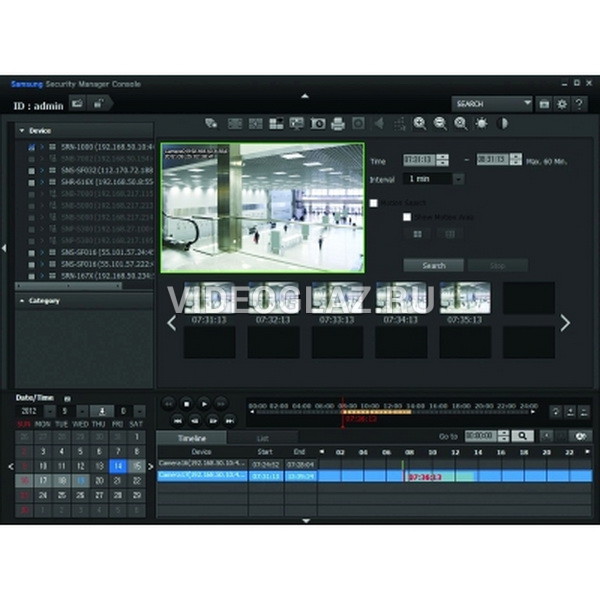Click the device list horizontal scrollbar
600x600 pixels.
[69, 286]
